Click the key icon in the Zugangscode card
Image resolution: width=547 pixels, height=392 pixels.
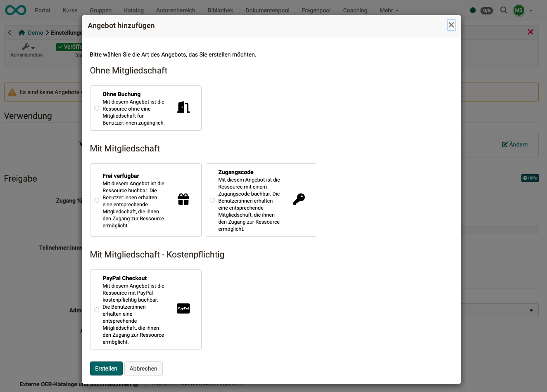(299, 198)
